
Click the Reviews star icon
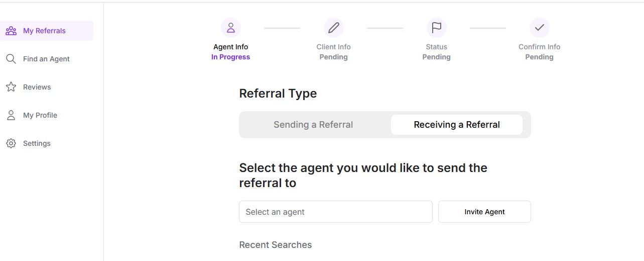point(11,87)
